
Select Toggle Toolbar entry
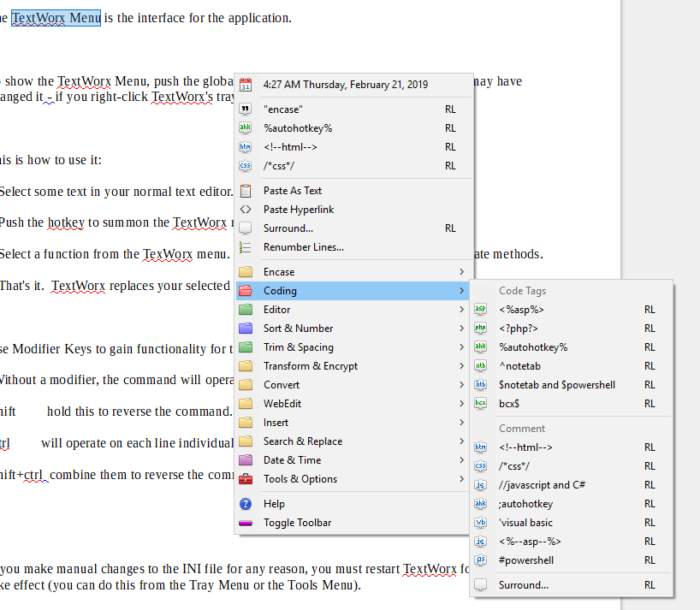coord(354,523)
